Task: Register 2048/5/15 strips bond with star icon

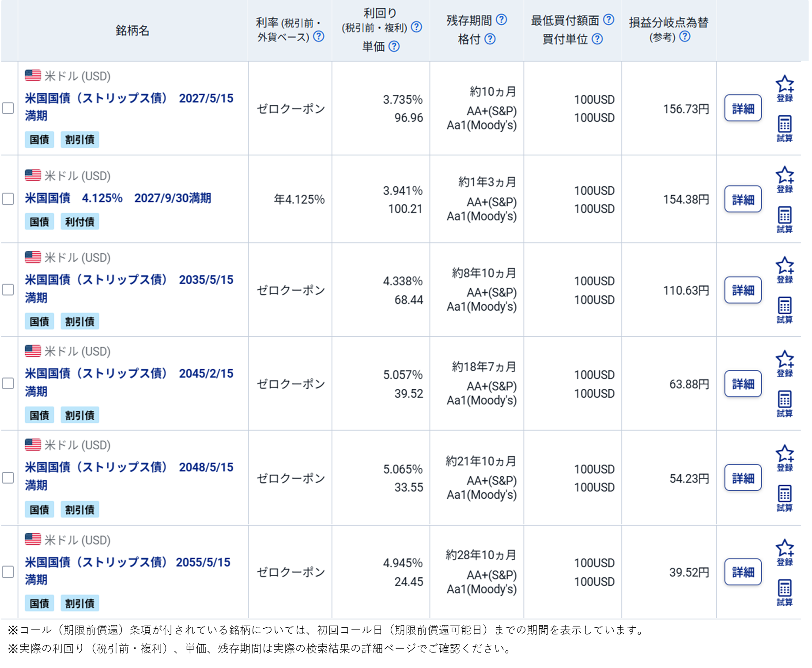Action: pyautogui.click(x=785, y=459)
